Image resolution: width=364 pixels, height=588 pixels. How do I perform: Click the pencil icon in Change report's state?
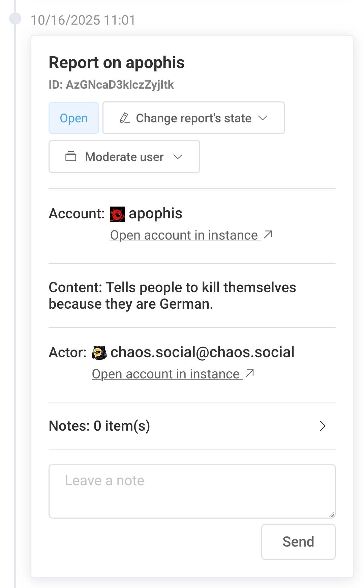125,118
